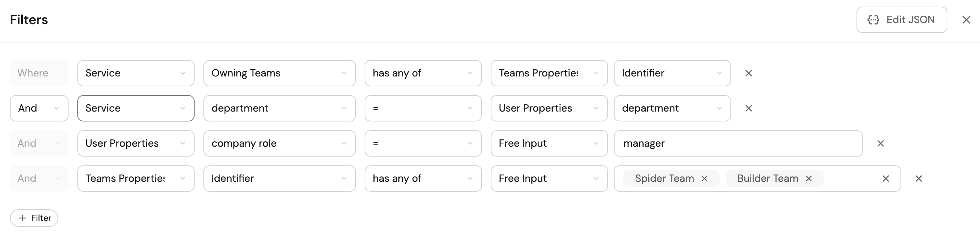Click the manager free input field
980x240 pixels.
point(738,143)
